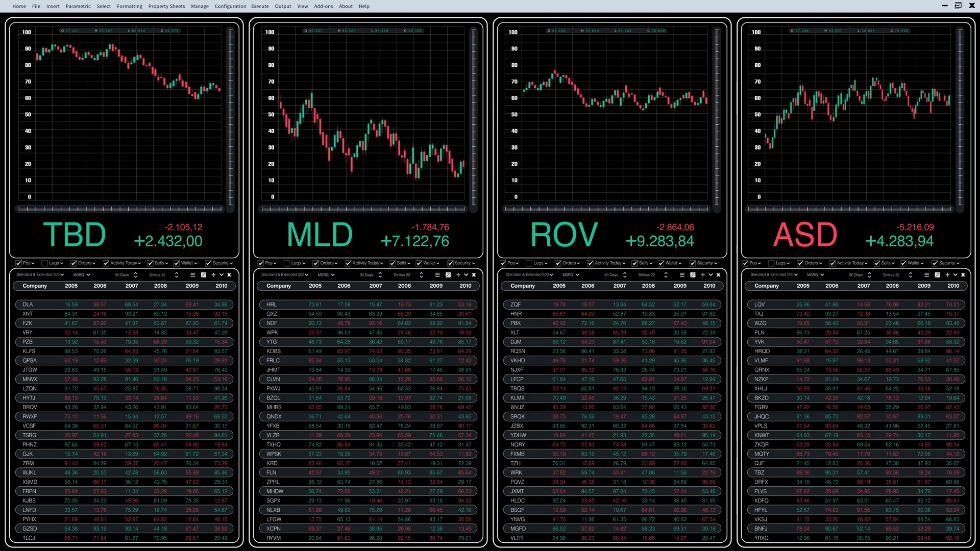Expand Standard & Extended 500 dropdown in TBD panel
The width and height of the screenshot is (980, 551).
[x=40, y=275]
